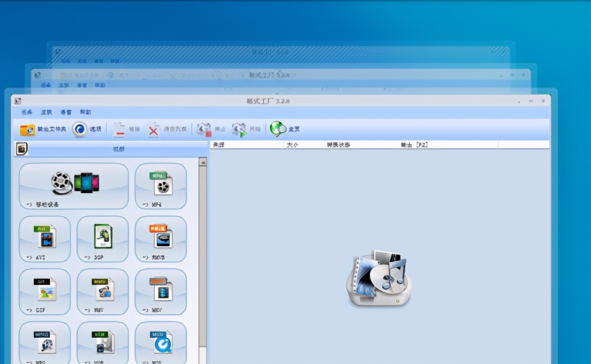Viewport: 591px width, 364px height.
Task: Click format panel scrollbar up arrow
Action: click(203, 162)
